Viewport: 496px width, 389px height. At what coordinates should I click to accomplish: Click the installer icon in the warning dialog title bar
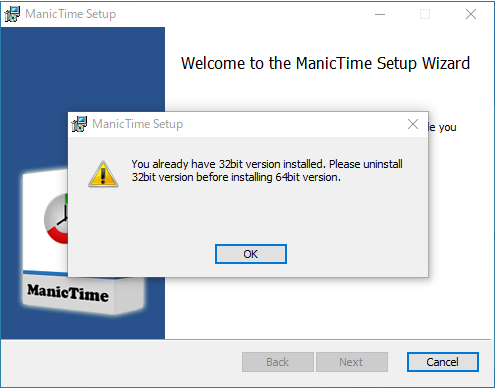point(79,124)
